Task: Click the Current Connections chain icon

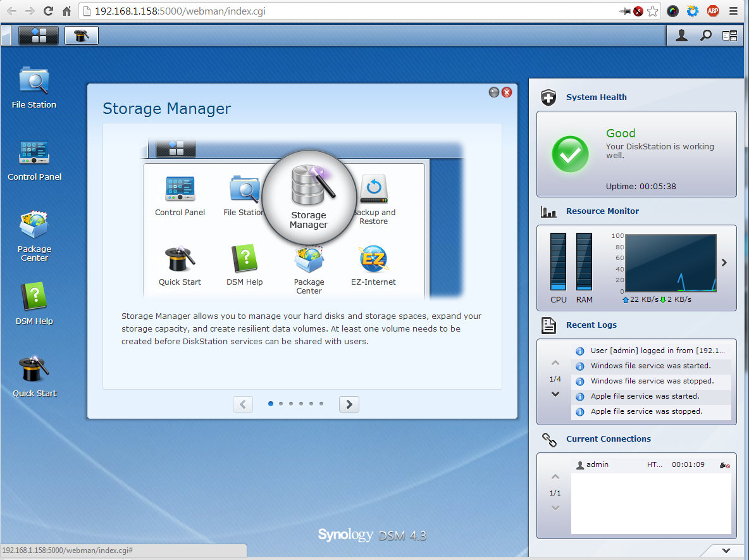Action: [x=549, y=440]
